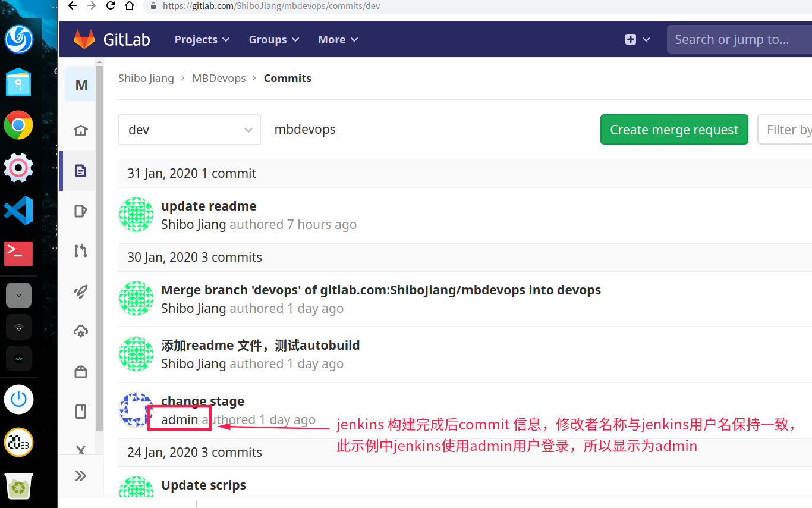The height and width of the screenshot is (508, 812).
Task: Launch Google Chrome from the dock
Action: click(x=18, y=125)
